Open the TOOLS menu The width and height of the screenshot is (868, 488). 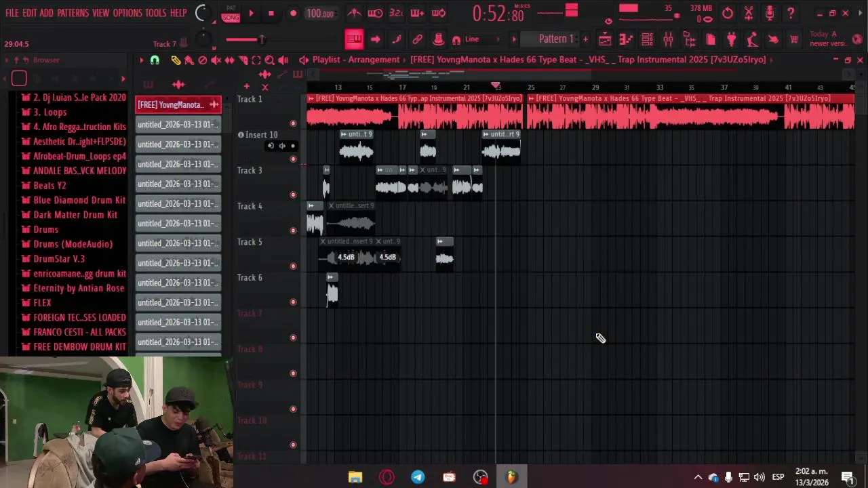click(155, 13)
